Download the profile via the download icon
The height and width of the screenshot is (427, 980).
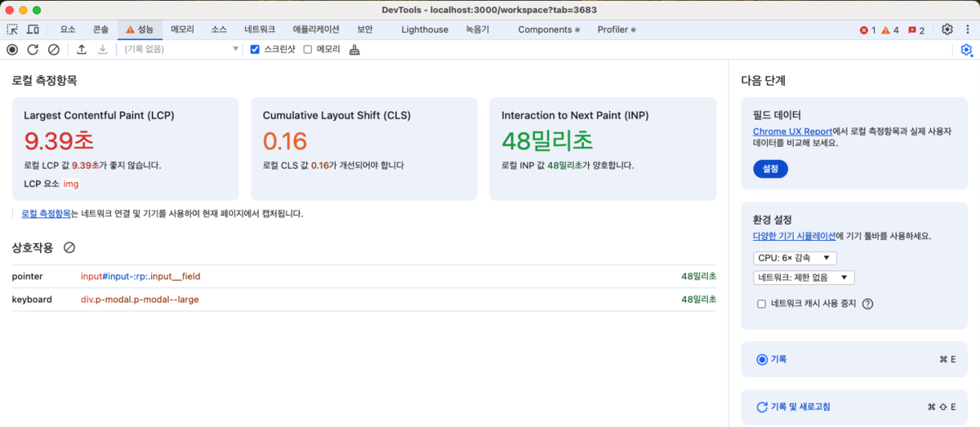[103, 49]
